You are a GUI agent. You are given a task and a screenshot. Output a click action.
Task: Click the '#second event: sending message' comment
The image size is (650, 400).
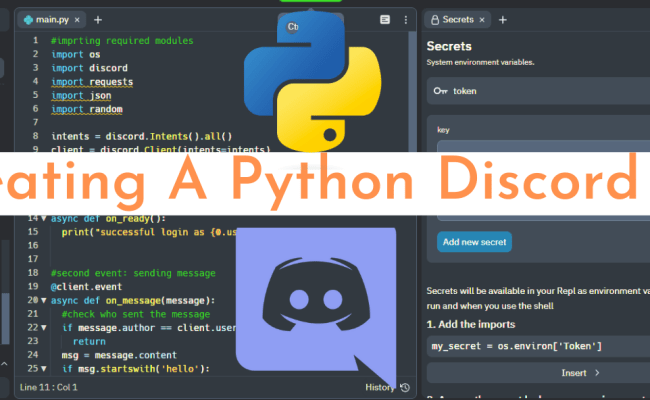[x=133, y=273]
